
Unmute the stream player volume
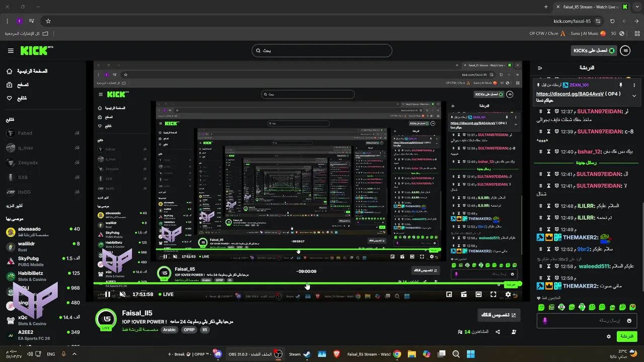coord(122,295)
